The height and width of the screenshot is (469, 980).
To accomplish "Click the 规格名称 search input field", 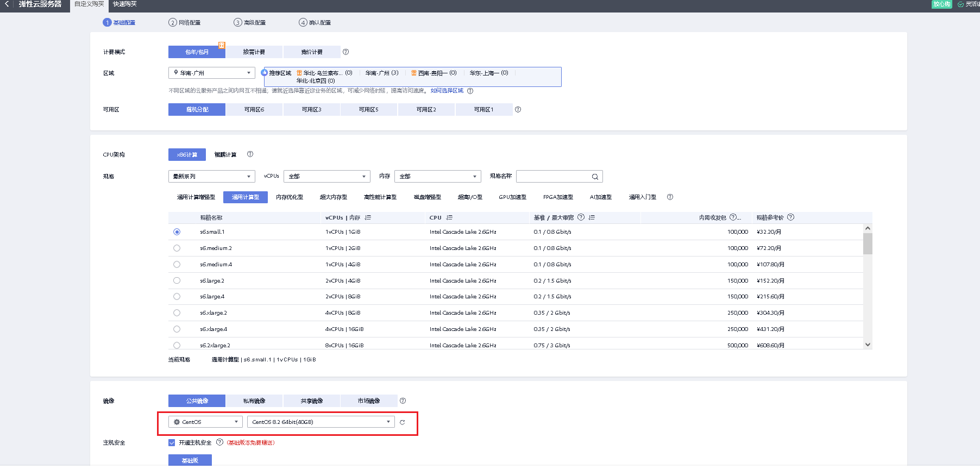I will pos(553,177).
